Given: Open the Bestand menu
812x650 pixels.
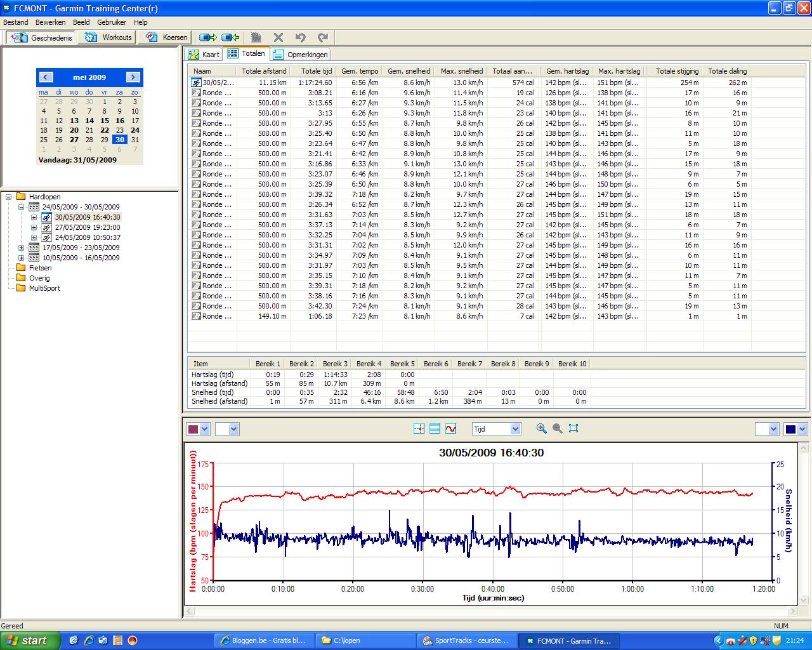Looking at the screenshot, I should (16, 22).
